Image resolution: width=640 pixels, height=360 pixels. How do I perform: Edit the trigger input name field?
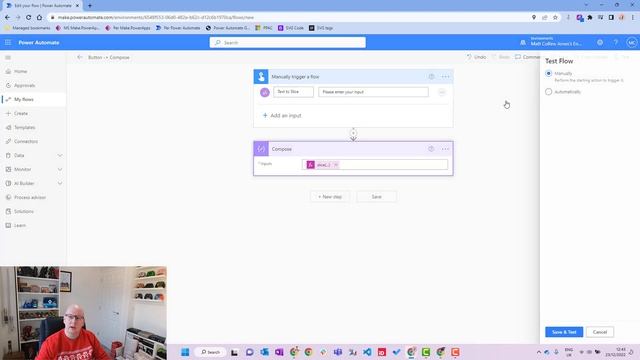point(293,92)
